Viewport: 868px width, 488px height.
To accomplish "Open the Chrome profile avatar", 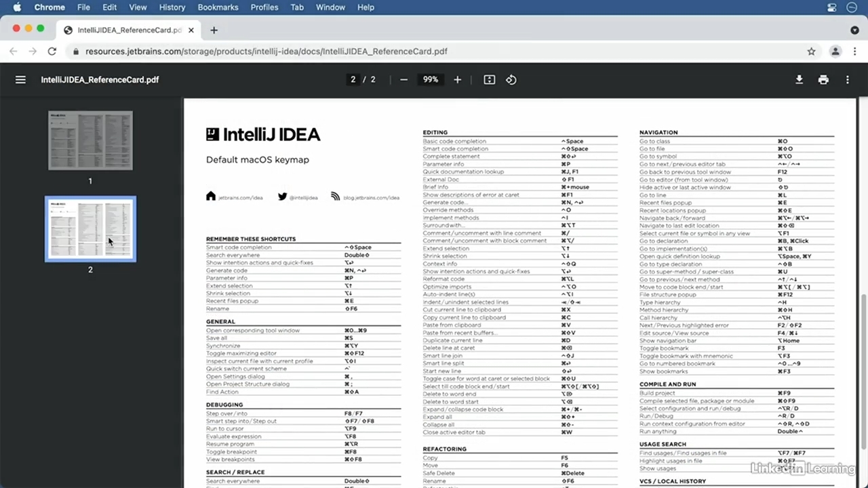I will [835, 52].
